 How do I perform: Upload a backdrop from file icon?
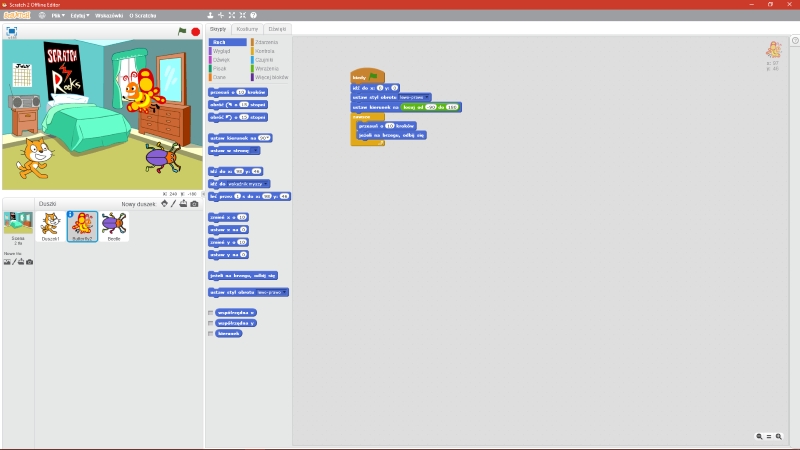click(x=21, y=262)
